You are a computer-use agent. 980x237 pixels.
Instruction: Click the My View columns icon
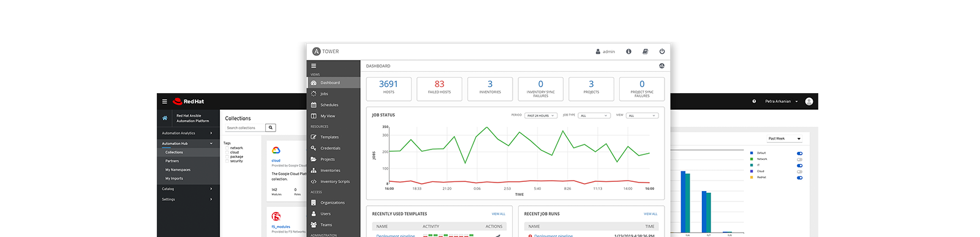[314, 116]
